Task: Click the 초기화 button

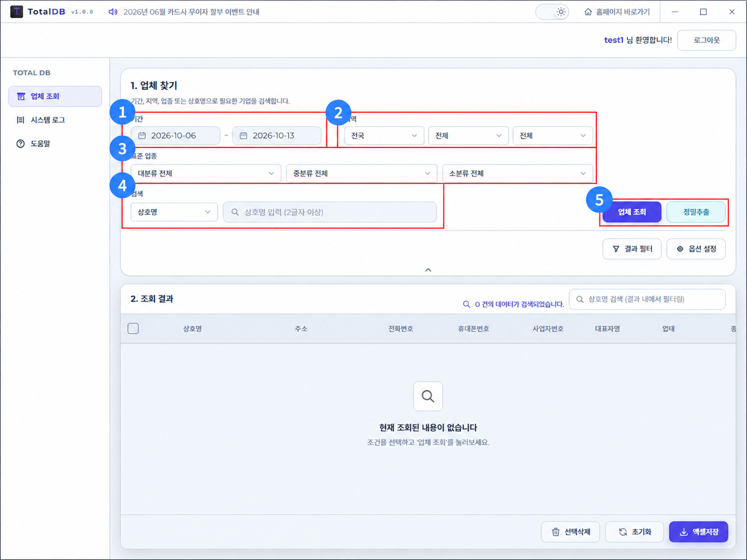Action: pyautogui.click(x=635, y=532)
